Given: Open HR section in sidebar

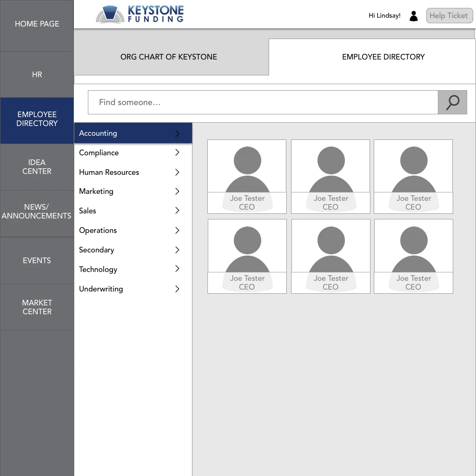Looking at the screenshot, I should (x=37, y=74).
